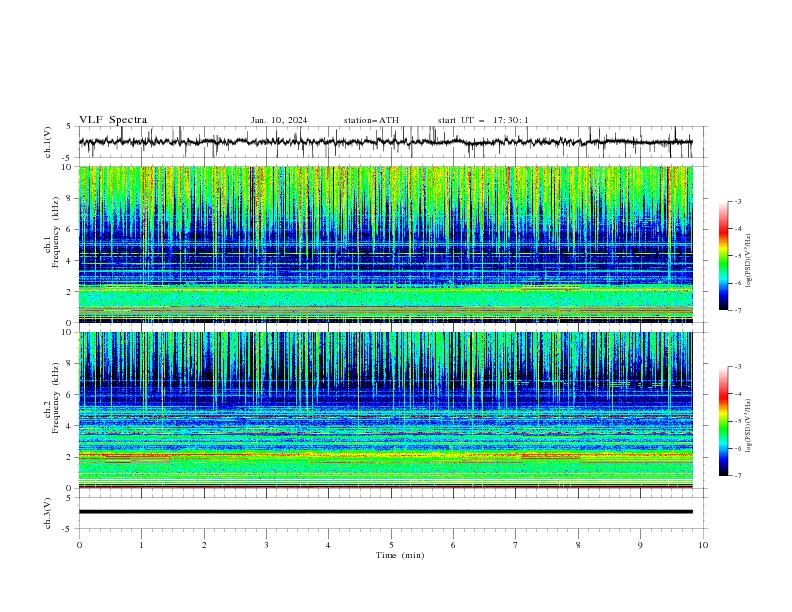Click the ch.1 voltage waveform trace
This screenshot has width=792, height=612.
click(385, 142)
